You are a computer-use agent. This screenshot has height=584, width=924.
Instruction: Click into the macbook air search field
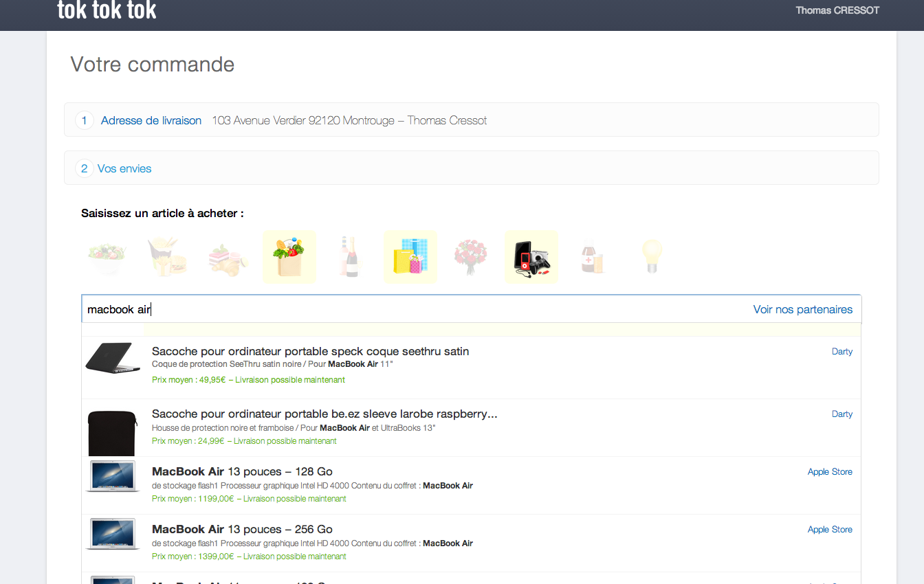412,309
